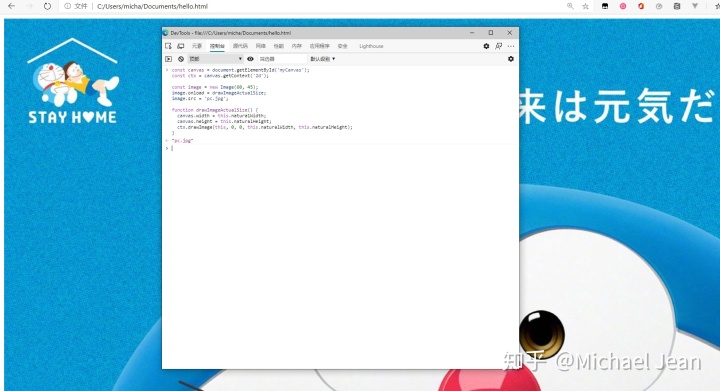This screenshot has height=391, width=720.
Task: Open the 源代码 Sources tab
Action: click(x=240, y=46)
